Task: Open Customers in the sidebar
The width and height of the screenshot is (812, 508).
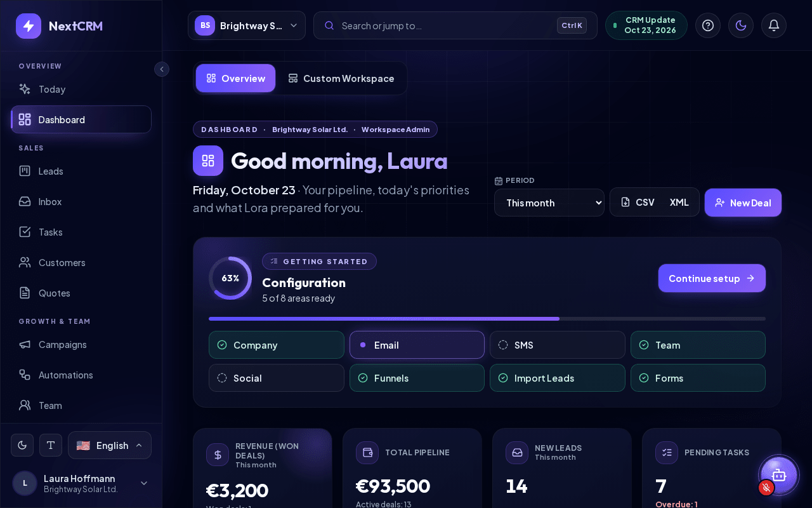Action: [x=81, y=262]
